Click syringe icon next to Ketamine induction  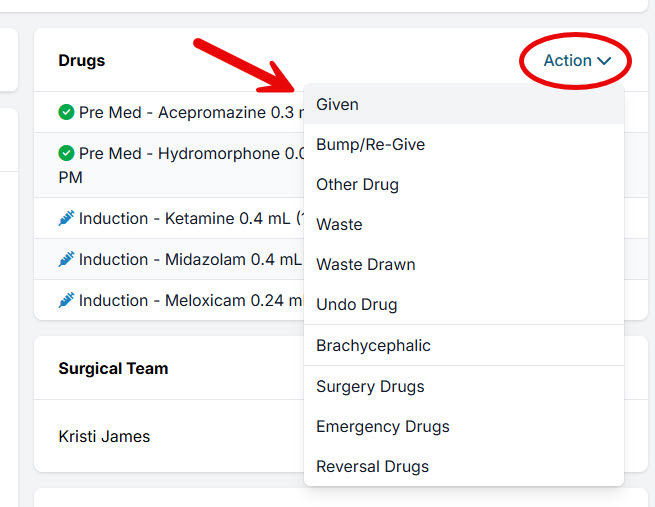67,219
